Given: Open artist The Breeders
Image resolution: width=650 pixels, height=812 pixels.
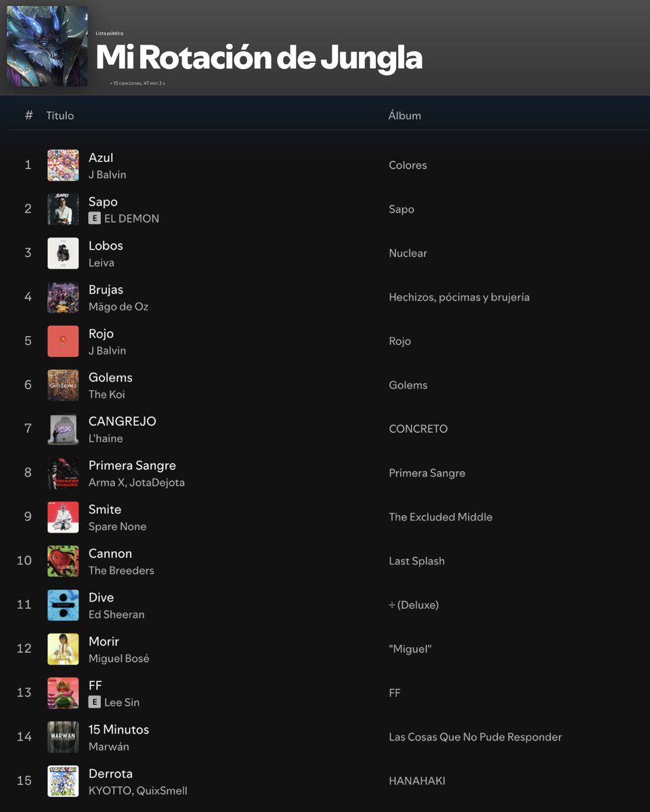Looking at the screenshot, I should pos(121,570).
